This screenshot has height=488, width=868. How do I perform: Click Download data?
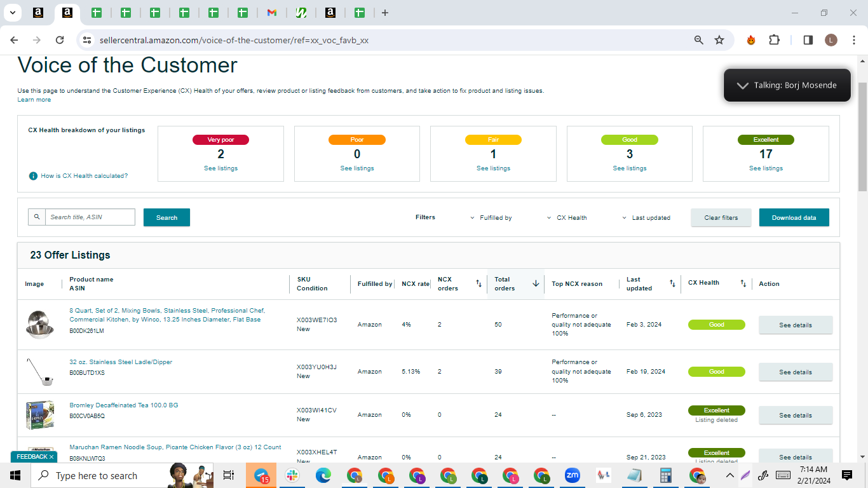click(794, 217)
